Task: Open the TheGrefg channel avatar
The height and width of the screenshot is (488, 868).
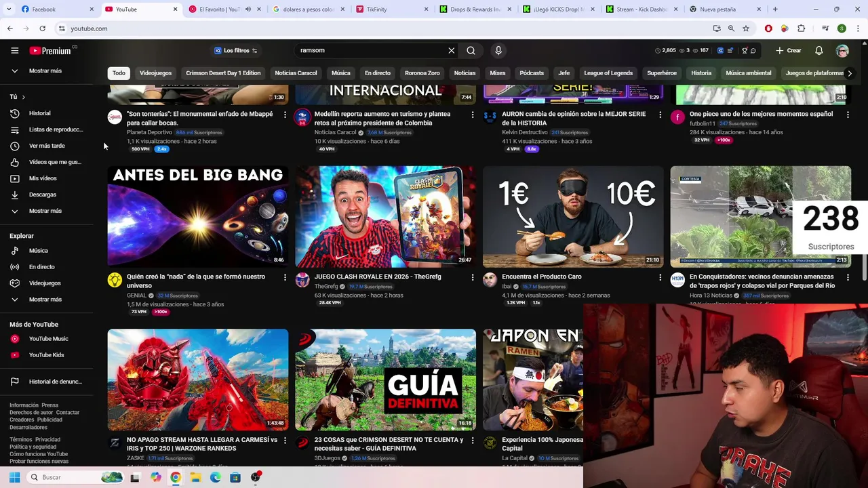Action: point(302,280)
